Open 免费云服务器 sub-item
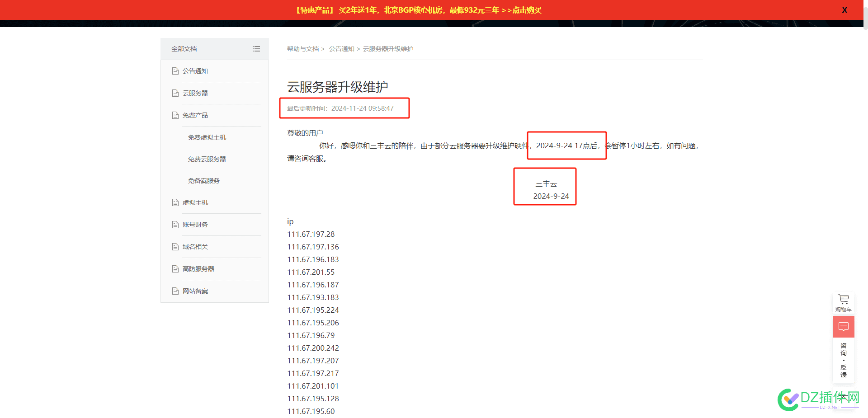This screenshot has width=868, height=418. [207, 159]
